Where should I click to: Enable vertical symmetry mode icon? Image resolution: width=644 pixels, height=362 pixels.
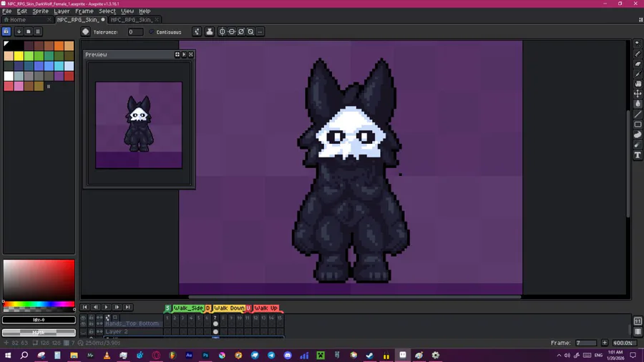(223, 31)
